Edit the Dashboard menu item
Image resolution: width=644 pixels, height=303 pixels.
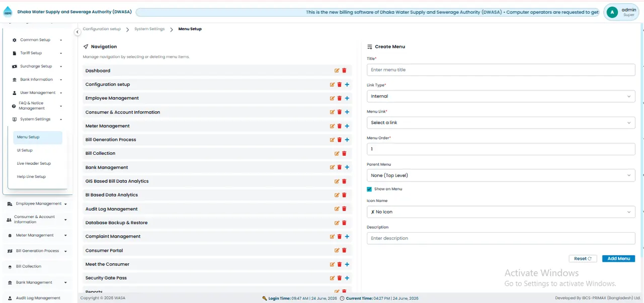tap(337, 71)
